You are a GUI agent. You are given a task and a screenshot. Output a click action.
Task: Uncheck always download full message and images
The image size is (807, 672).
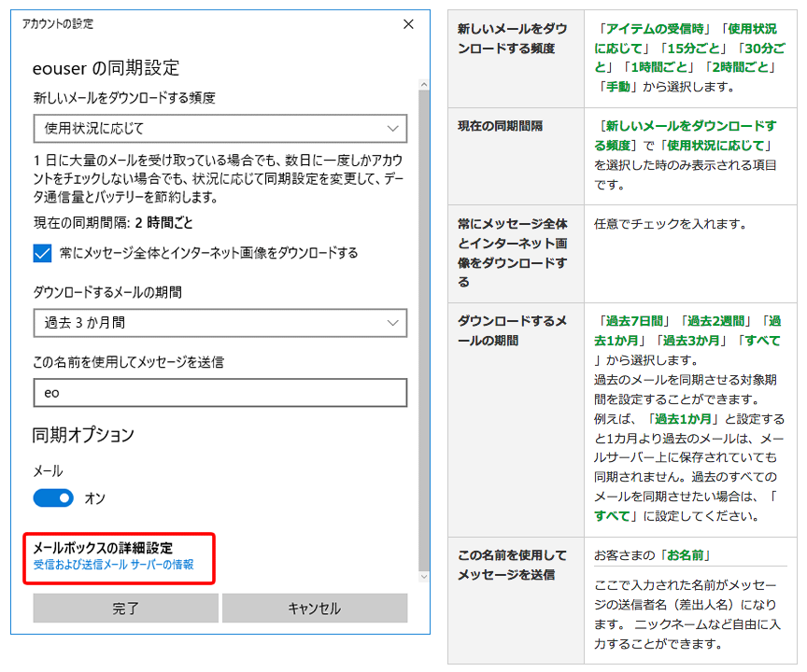[x=42, y=253]
